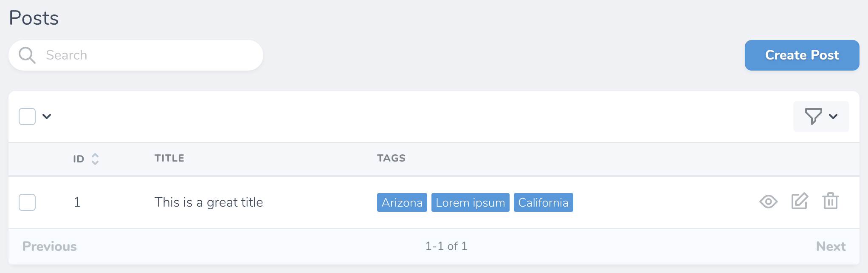Select the Arizona tag
Screen dimensions: 868x273
pos(402,202)
